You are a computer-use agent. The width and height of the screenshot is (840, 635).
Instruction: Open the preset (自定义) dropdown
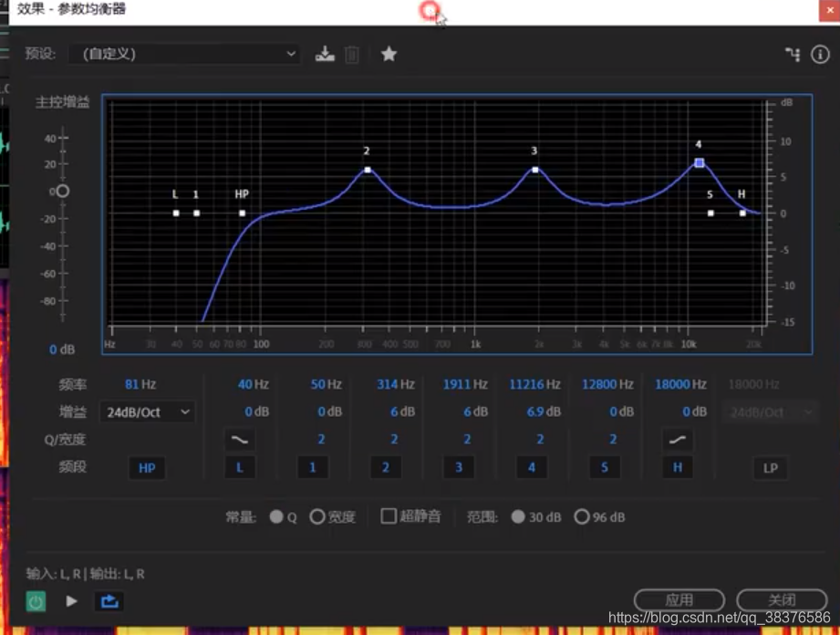184,54
